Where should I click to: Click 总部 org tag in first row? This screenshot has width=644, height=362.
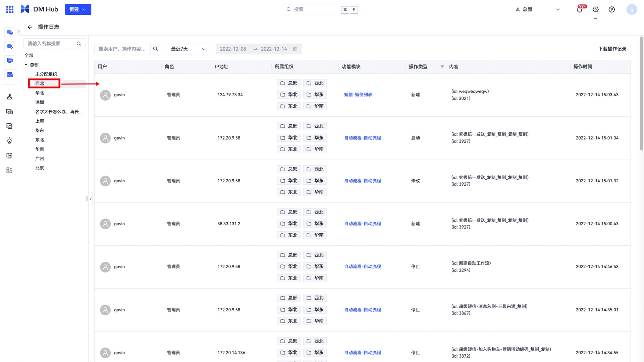(289, 83)
